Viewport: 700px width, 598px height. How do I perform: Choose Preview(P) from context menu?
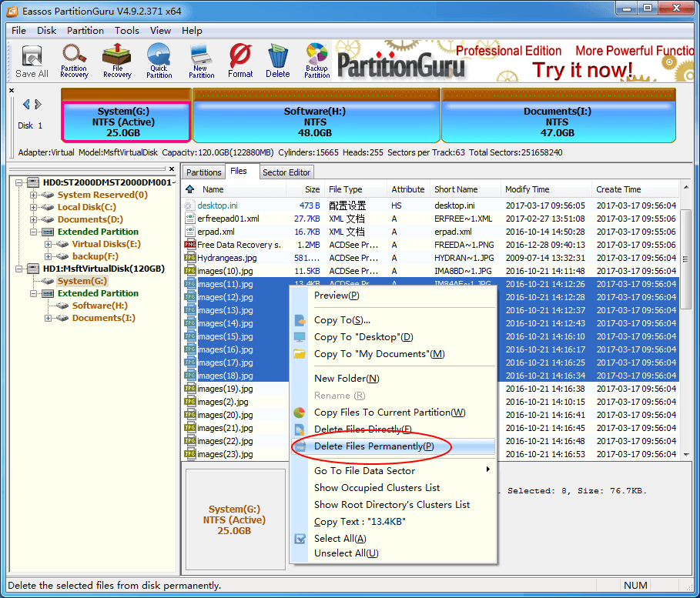coord(393,296)
